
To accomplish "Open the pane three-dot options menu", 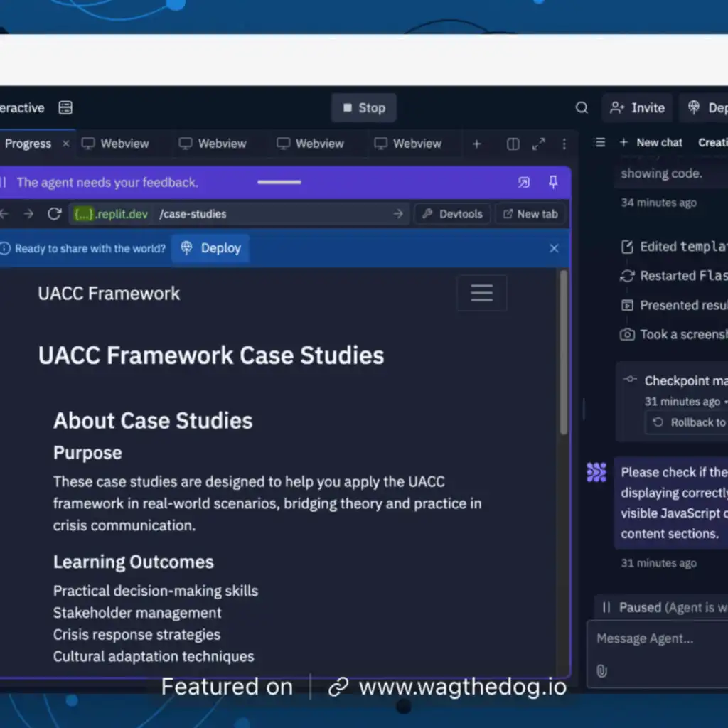I will 564,144.
